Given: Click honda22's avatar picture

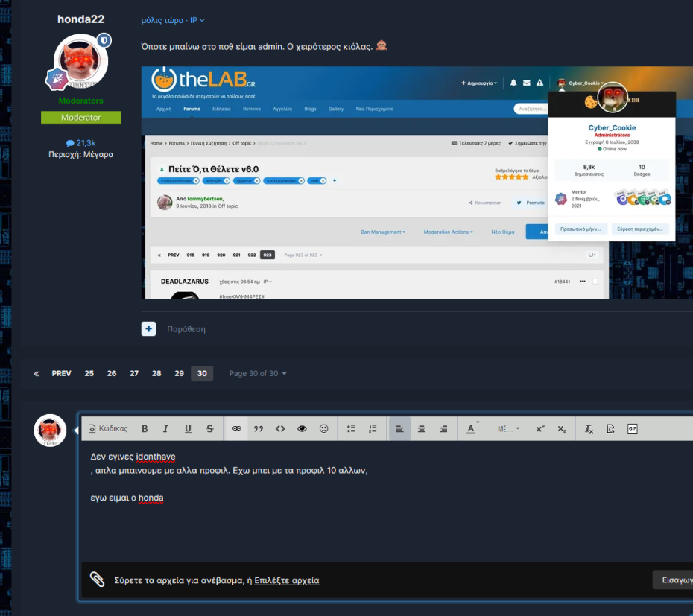Looking at the screenshot, I should [x=81, y=61].
